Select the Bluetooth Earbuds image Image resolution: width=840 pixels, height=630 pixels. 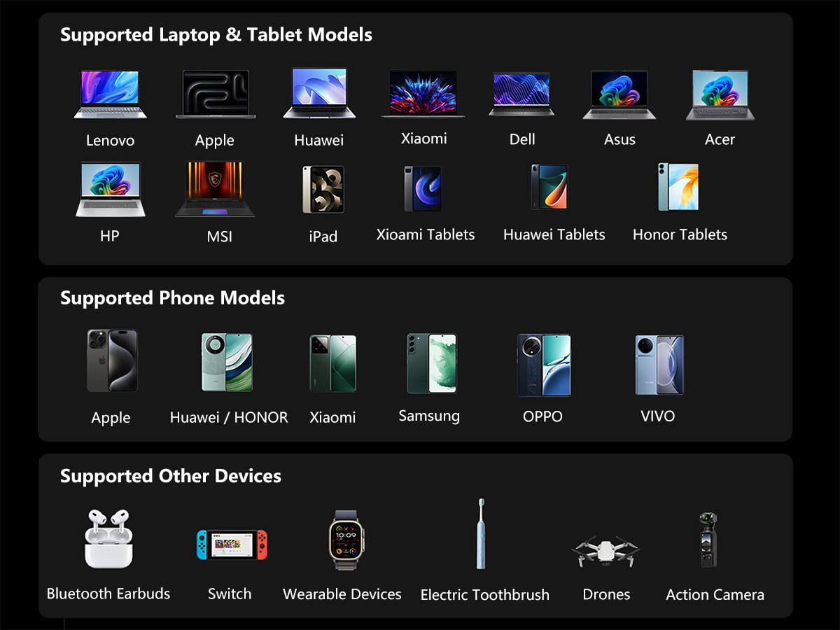click(x=108, y=538)
